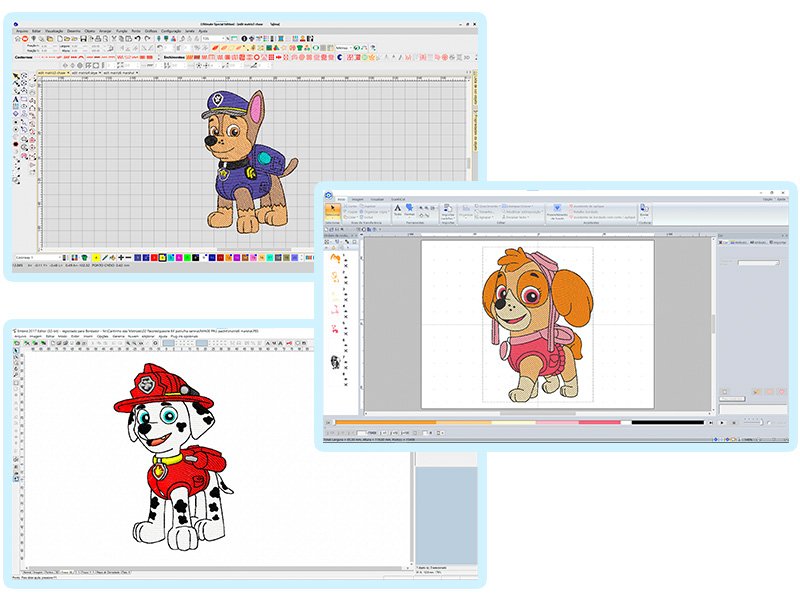Viewport: 800px width, 600px height.
Task: Click the red circle icon beside the home icon
Action: 25,39
